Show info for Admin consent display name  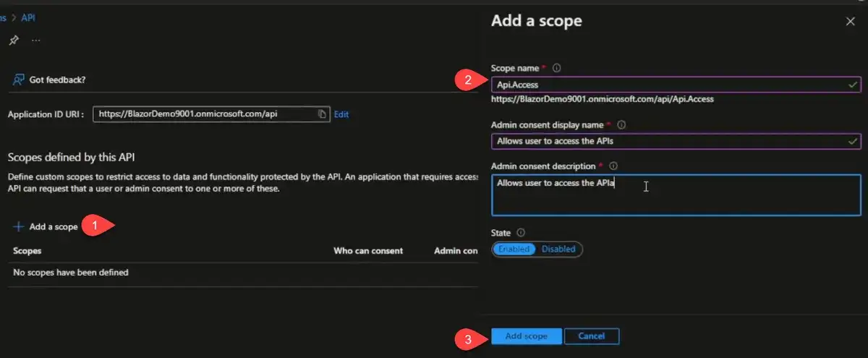[x=622, y=124]
